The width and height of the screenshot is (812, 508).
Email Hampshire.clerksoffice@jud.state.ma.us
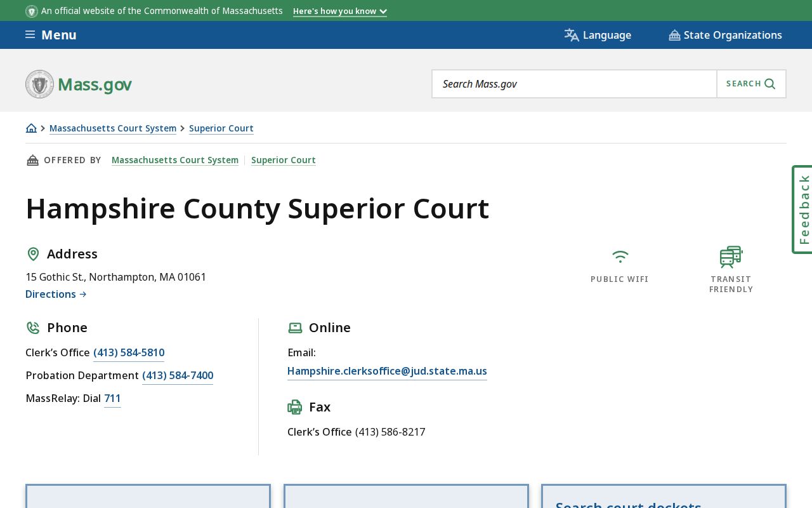387,371
